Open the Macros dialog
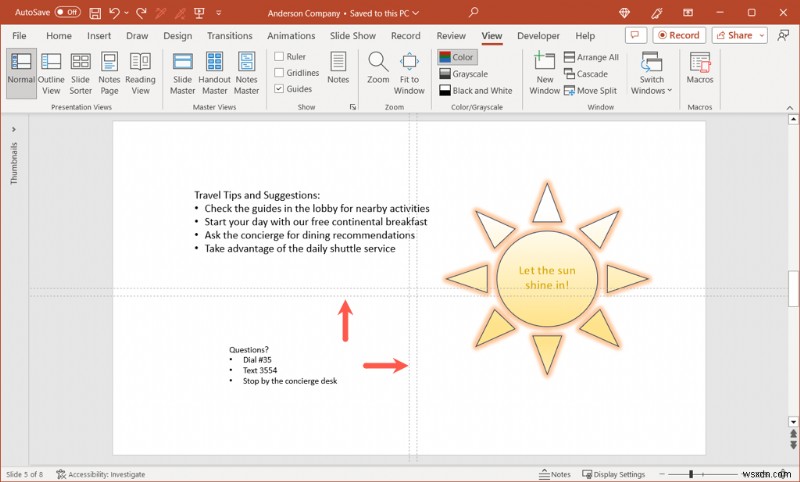Image resolution: width=800 pixels, height=482 pixels. (700, 68)
